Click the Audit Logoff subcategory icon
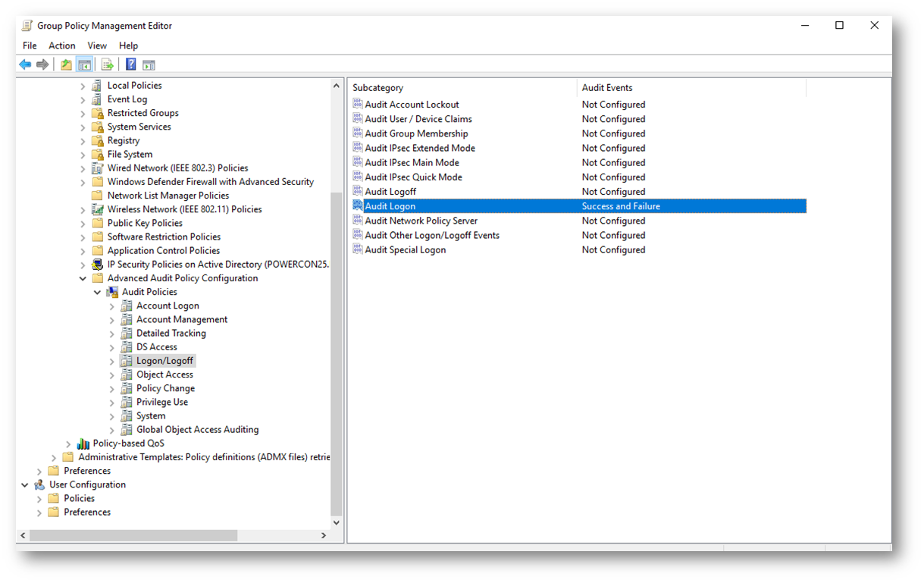Image resolution: width=924 pixels, height=583 pixels. pyautogui.click(x=358, y=192)
